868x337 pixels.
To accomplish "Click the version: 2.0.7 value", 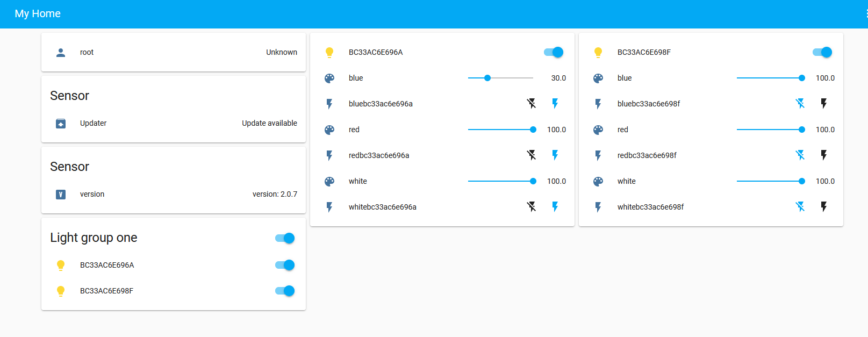I will tap(275, 194).
